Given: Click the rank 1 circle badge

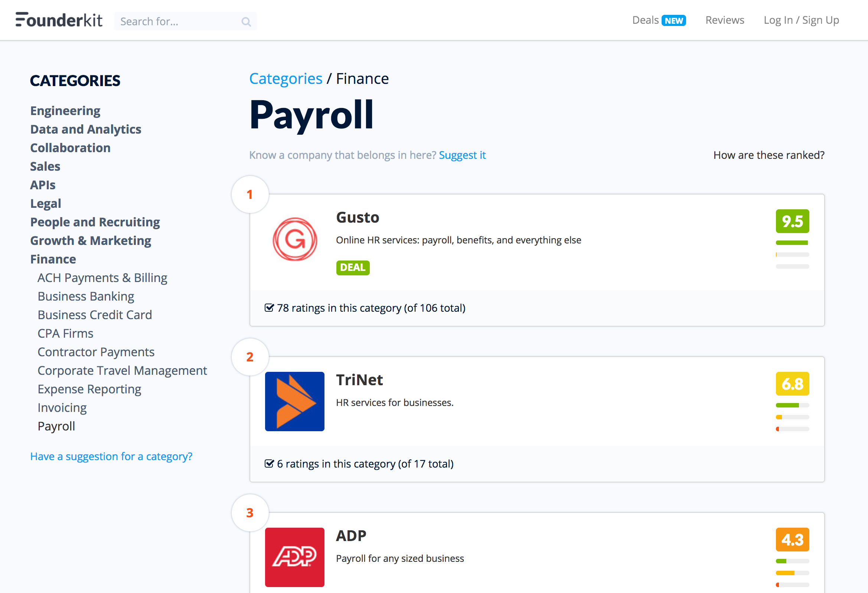Looking at the screenshot, I should click(250, 194).
